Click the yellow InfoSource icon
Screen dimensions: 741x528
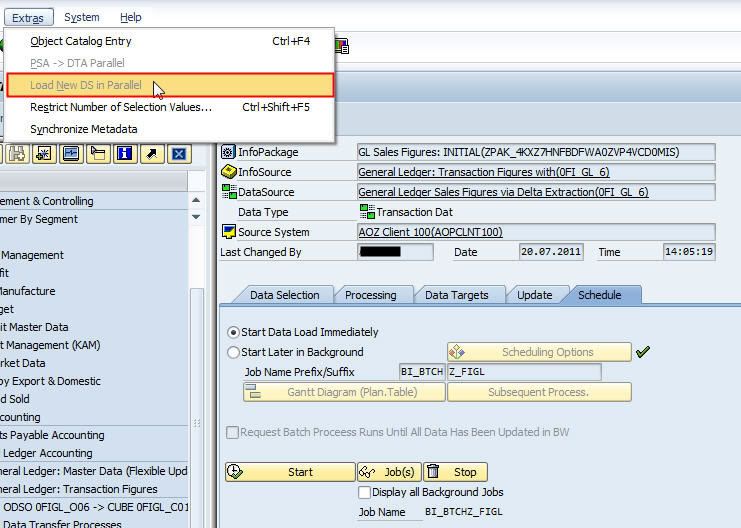point(228,172)
